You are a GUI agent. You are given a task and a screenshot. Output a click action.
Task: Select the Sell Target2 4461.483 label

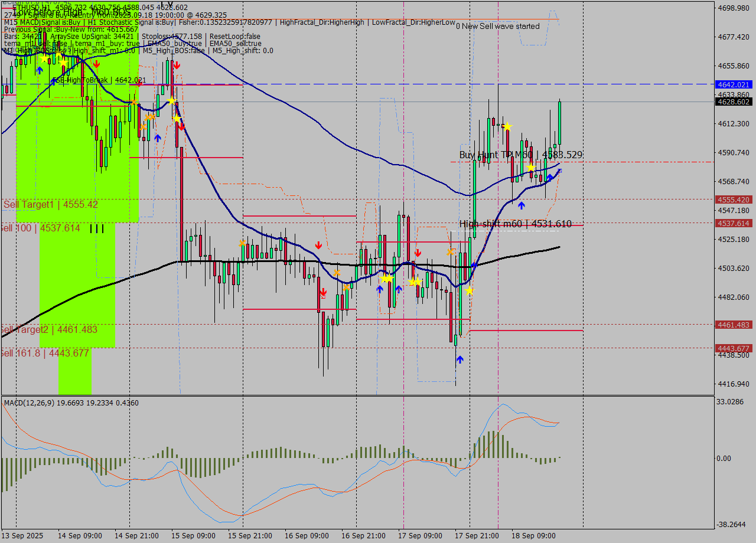tap(49, 329)
